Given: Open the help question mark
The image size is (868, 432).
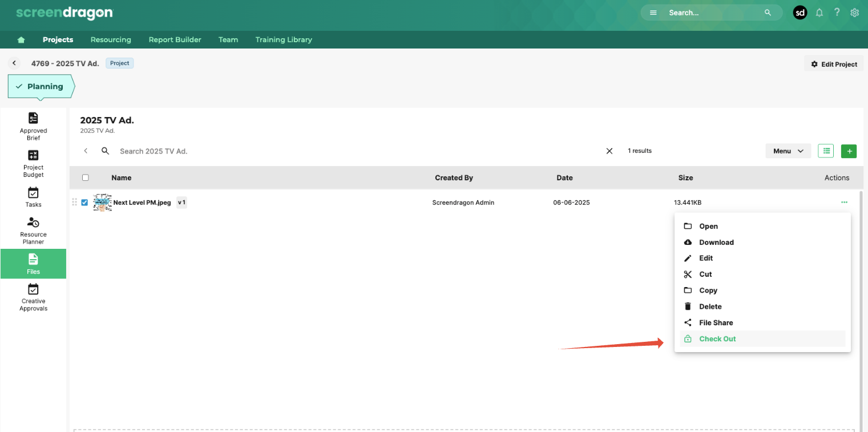Looking at the screenshot, I should coord(837,13).
